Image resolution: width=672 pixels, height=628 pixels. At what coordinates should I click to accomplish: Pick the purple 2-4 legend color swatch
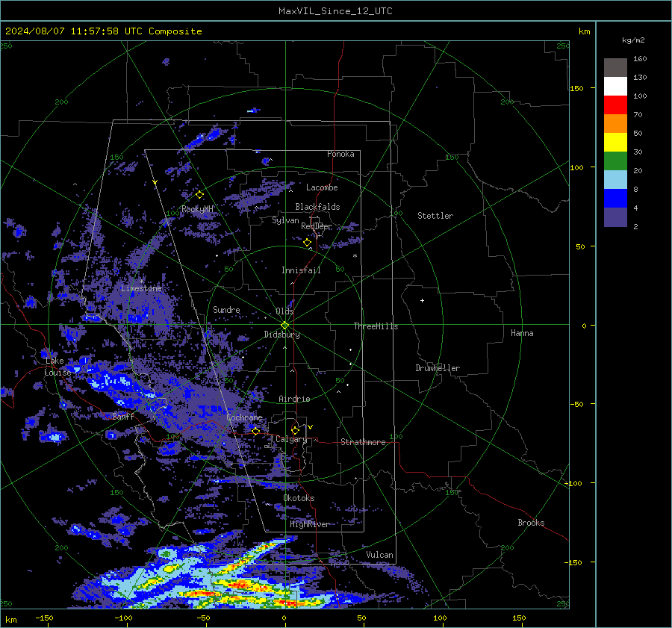coord(615,217)
